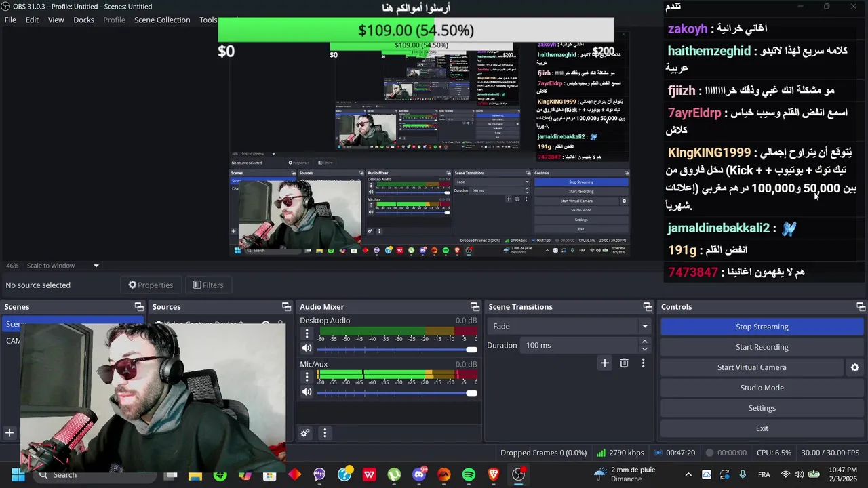Toggle Studio Mode on
Viewport: 868px width, 488px height.
(762, 388)
